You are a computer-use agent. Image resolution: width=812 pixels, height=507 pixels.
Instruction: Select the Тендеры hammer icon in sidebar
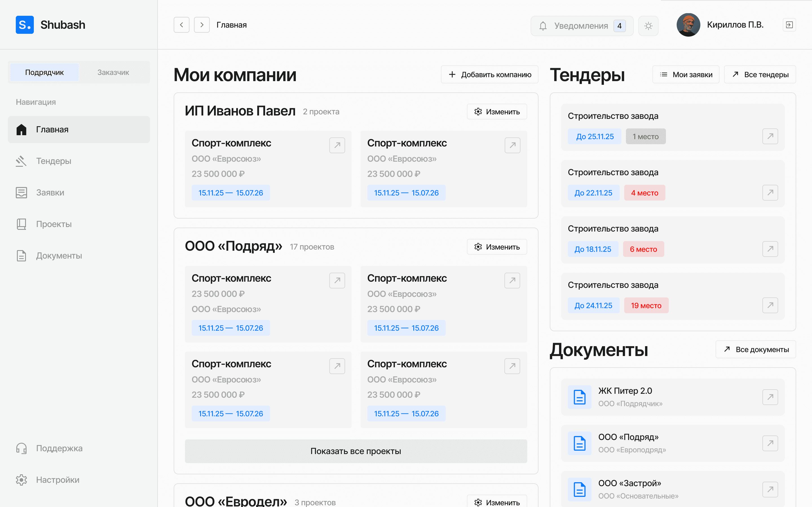21,161
